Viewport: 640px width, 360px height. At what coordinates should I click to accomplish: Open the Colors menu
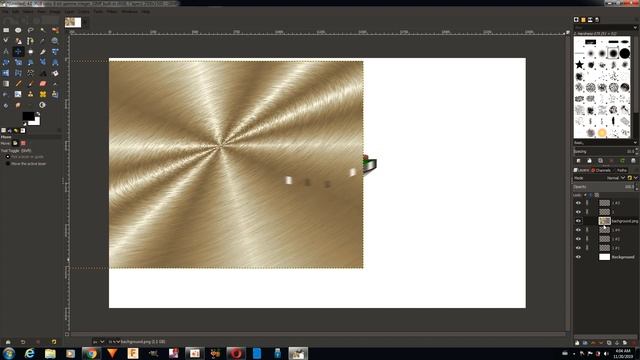tap(84, 11)
